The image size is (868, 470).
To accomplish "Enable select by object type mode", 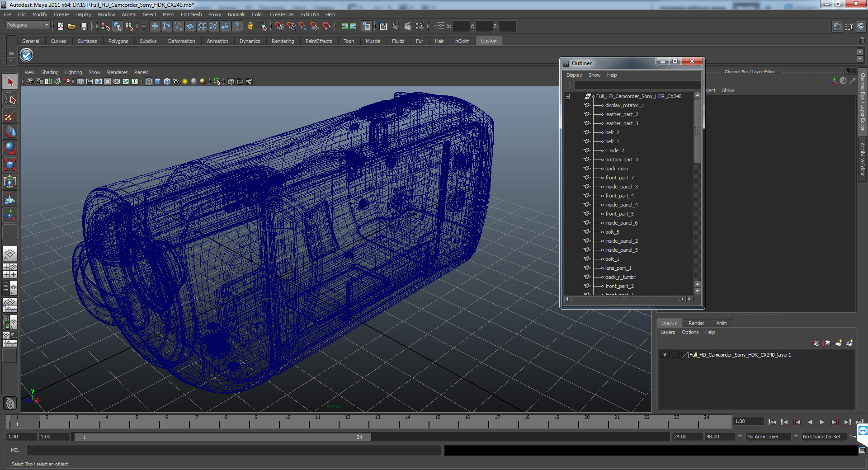I will point(118,27).
